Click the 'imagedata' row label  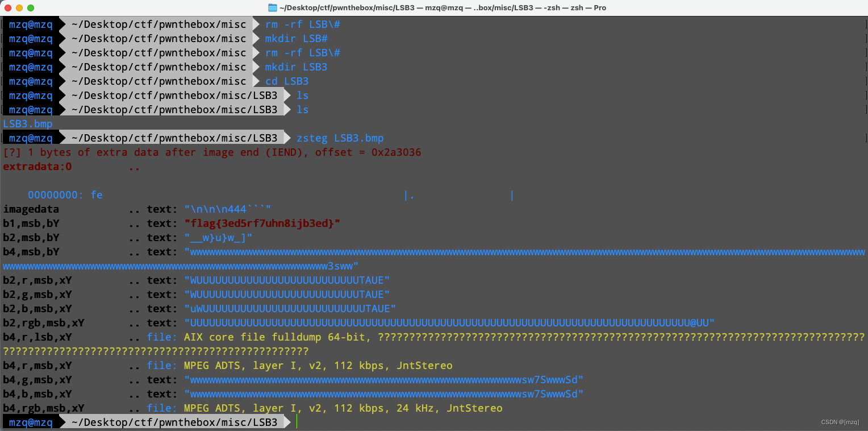pos(31,209)
